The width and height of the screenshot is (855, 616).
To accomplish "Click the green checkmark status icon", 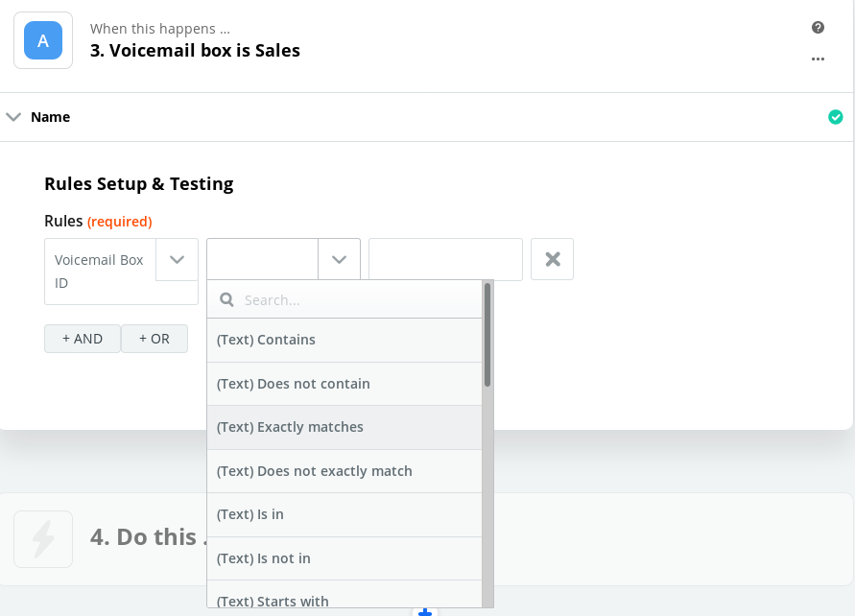I will point(835,117).
